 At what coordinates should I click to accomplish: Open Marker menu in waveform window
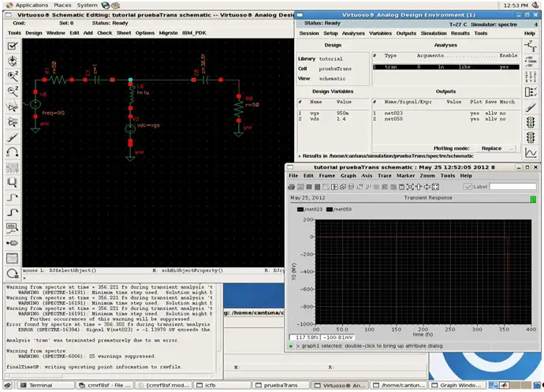click(x=405, y=176)
